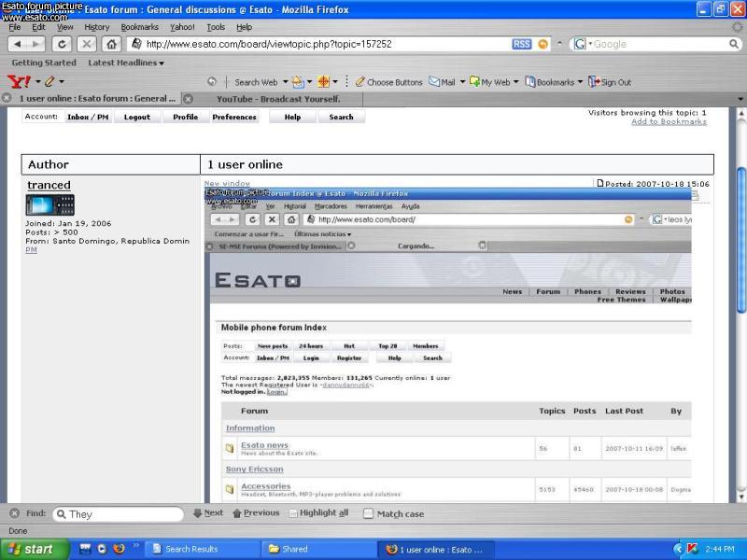Viewport: 747px width, 560px height.
Task: Open Search Results taskbar window
Action: tap(202, 549)
